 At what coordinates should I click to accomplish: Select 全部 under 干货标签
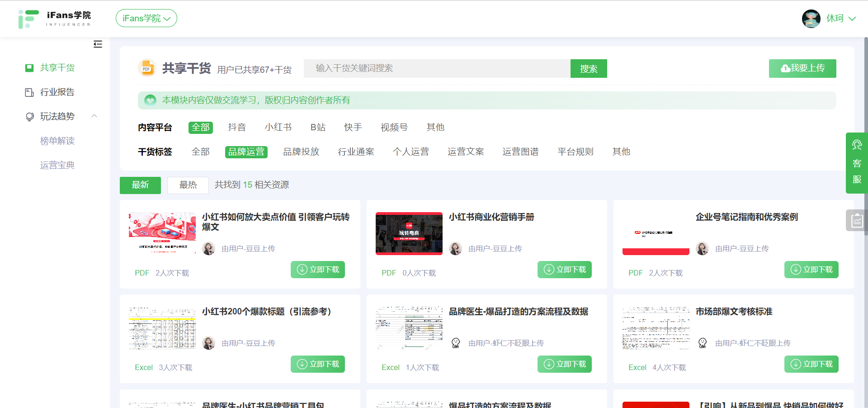[x=201, y=152]
